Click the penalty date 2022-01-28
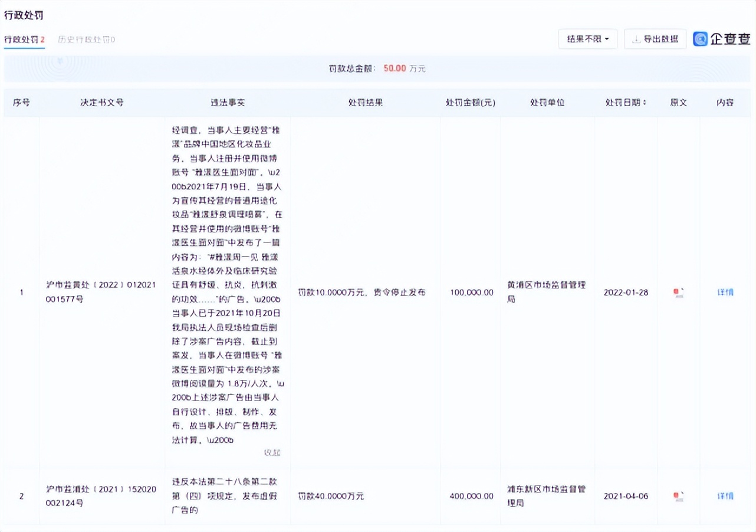Image resolution: width=756 pixels, height=532 pixels. coord(626,292)
